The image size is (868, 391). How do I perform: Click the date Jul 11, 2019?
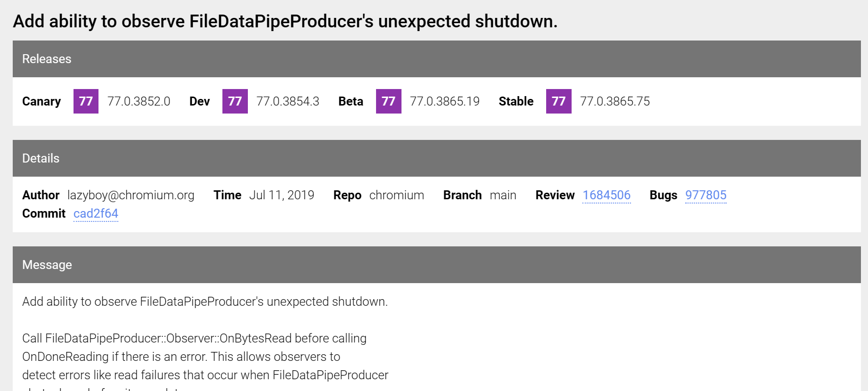click(281, 195)
